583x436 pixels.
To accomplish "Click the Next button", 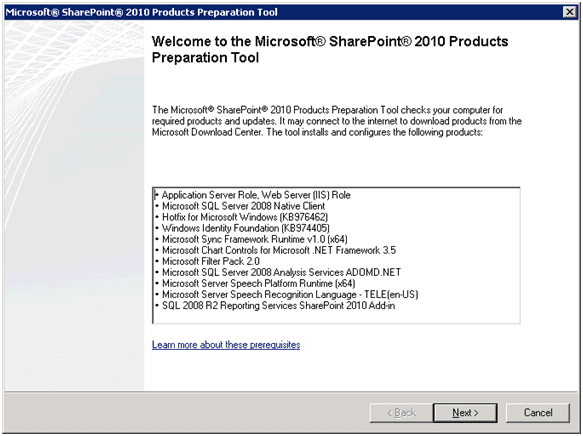I will click(x=465, y=413).
